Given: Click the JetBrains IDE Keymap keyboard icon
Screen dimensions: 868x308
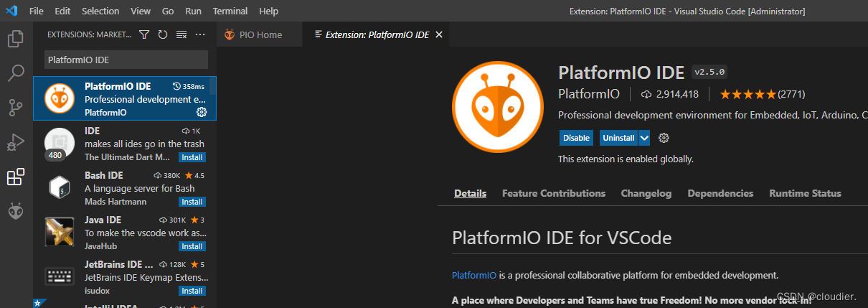Looking at the screenshot, I should click(59, 276).
